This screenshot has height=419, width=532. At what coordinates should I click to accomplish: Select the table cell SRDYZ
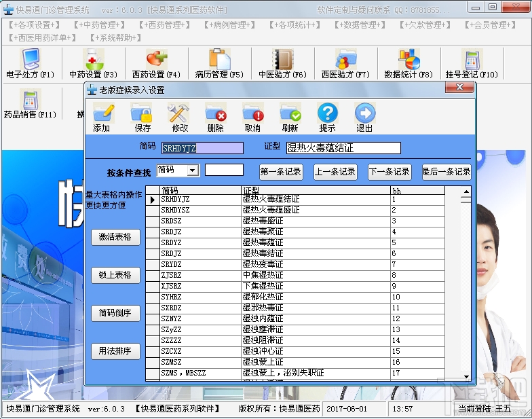pyautogui.click(x=200, y=243)
